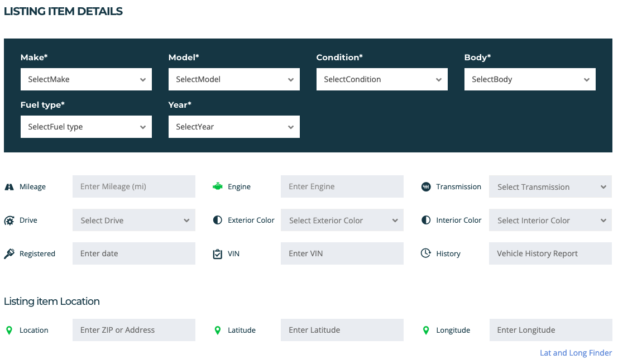Screen dimensions: 618x364
Task: Click the VIN clipboard check icon
Action: [x=218, y=253]
